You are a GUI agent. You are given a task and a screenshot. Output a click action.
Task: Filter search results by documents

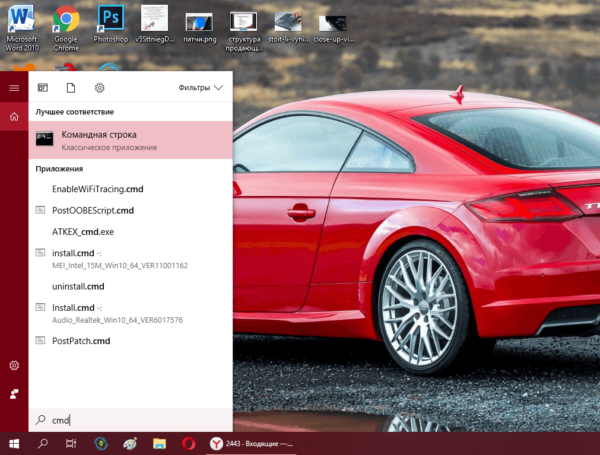click(71, 88)
